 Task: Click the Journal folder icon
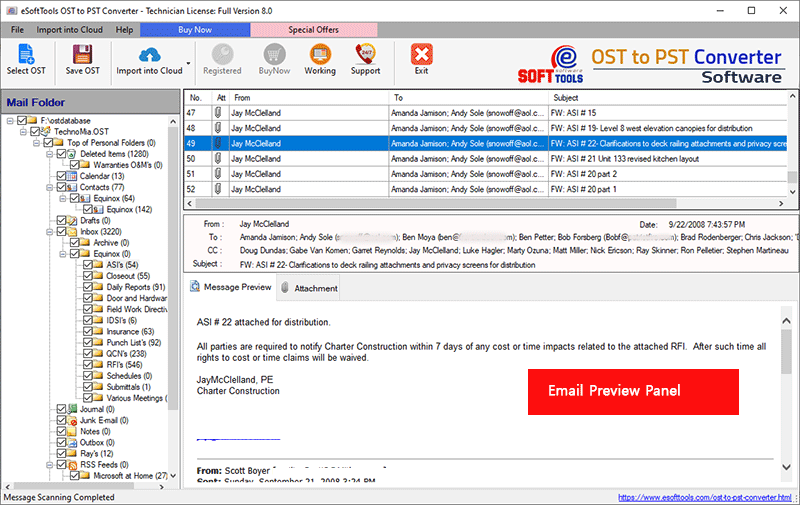click(72, 409)
